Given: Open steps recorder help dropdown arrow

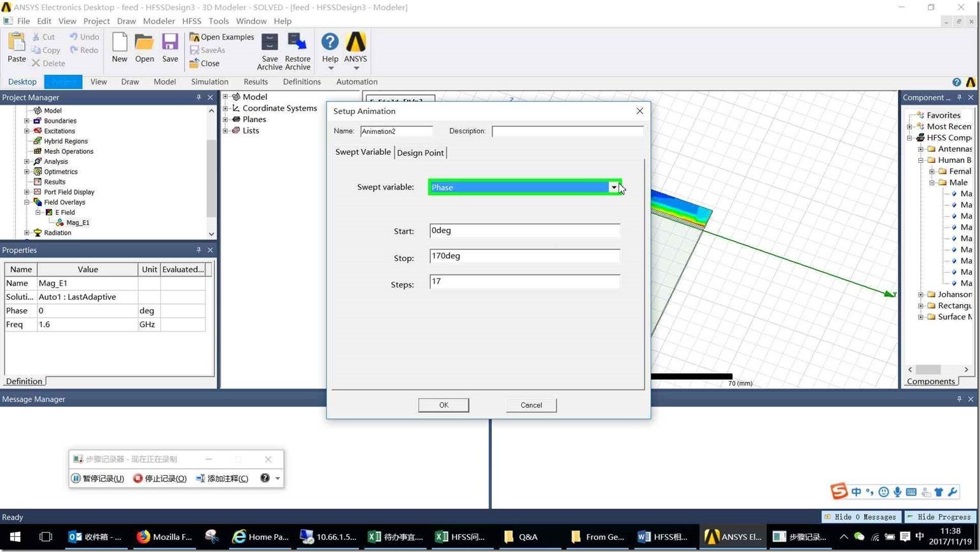Looking at the screenshot, I should [277, 478].
